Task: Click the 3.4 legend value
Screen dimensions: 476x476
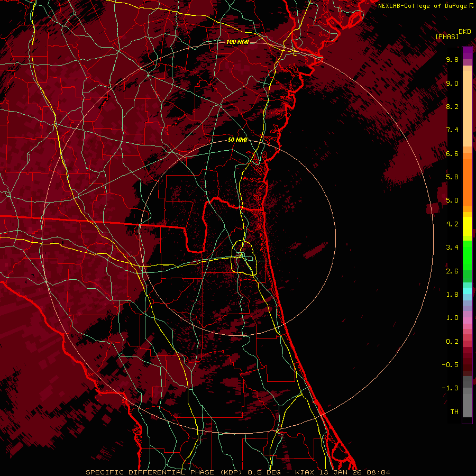Action: pos(452,248)
